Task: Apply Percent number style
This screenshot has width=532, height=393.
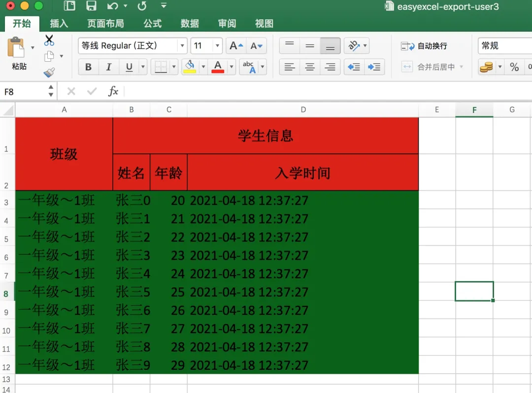Action: tap(515, 67)
